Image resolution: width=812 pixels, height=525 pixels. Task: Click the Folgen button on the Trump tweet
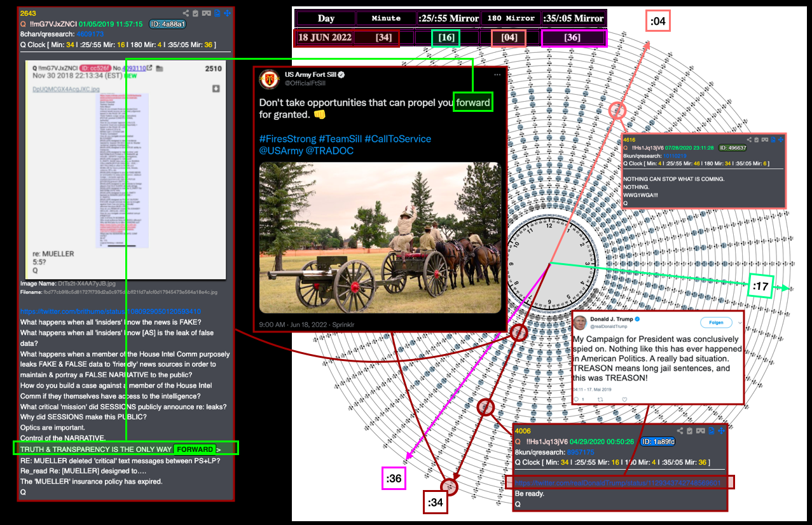pyautogui.click(x=716, y=322)
